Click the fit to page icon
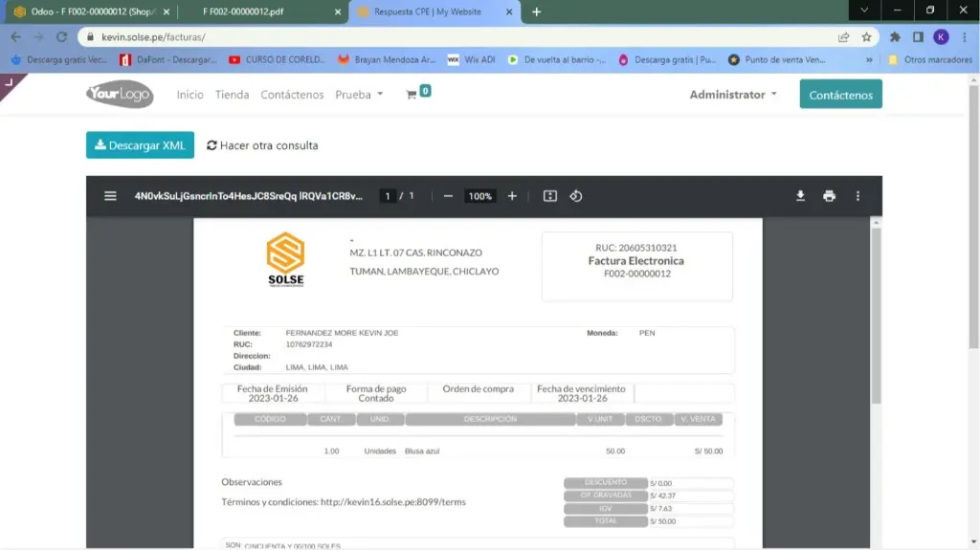Screen dimensions: 980x550 (550, 196)
